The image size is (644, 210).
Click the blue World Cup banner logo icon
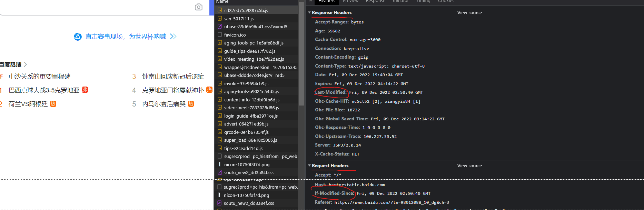coord(78,37)
